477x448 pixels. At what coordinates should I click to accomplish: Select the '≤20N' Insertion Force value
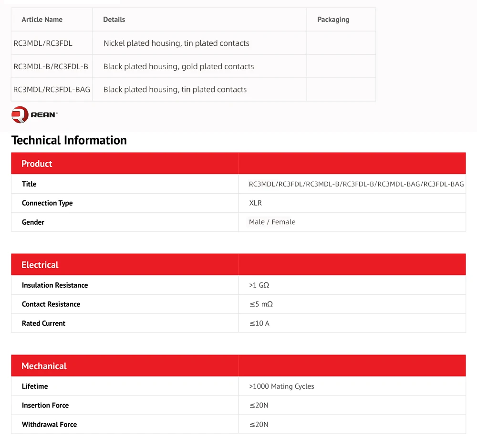click(x=259, y=406)
